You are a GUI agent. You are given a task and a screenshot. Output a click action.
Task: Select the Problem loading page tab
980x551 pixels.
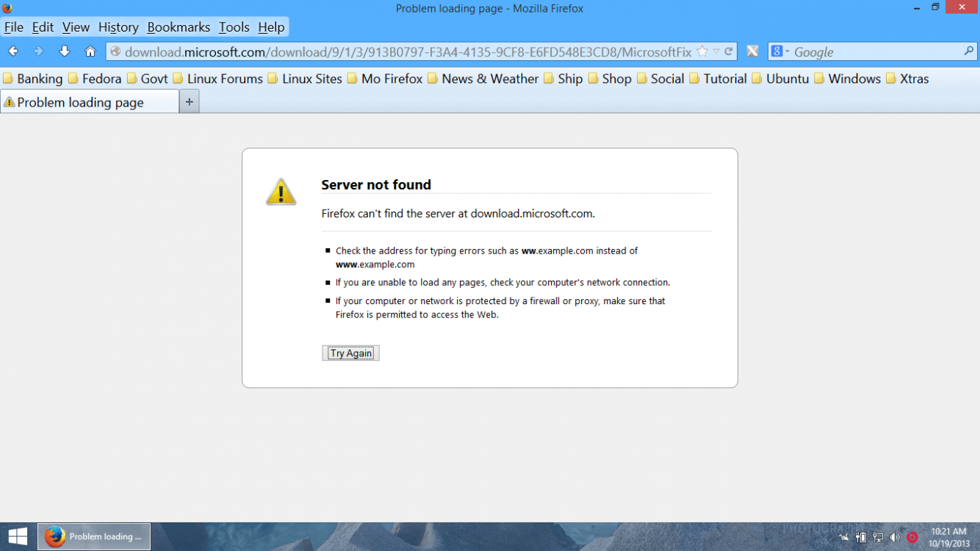[90, 102]
